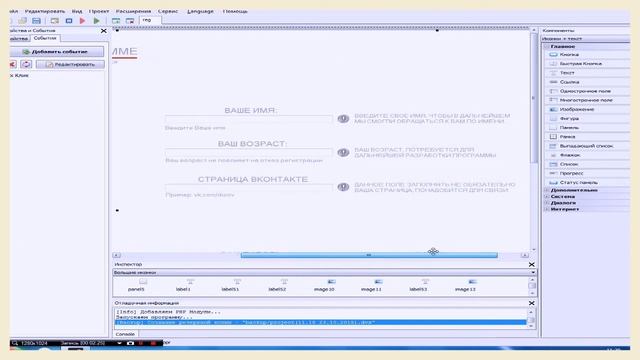
Task: Select the Быстрая Кнопка component
Action: coord(587,64)
